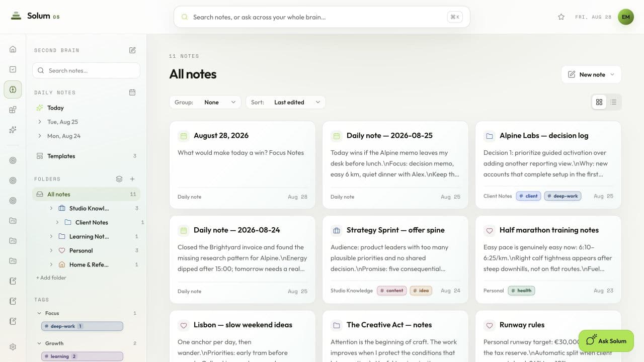Expand the Mon, Aug 24 daily note

(x=40, y=136)
